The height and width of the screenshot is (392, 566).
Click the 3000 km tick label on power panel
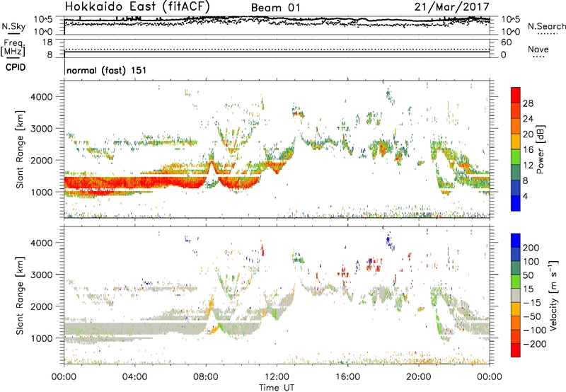pyautogui.click(x=42, y=129)
